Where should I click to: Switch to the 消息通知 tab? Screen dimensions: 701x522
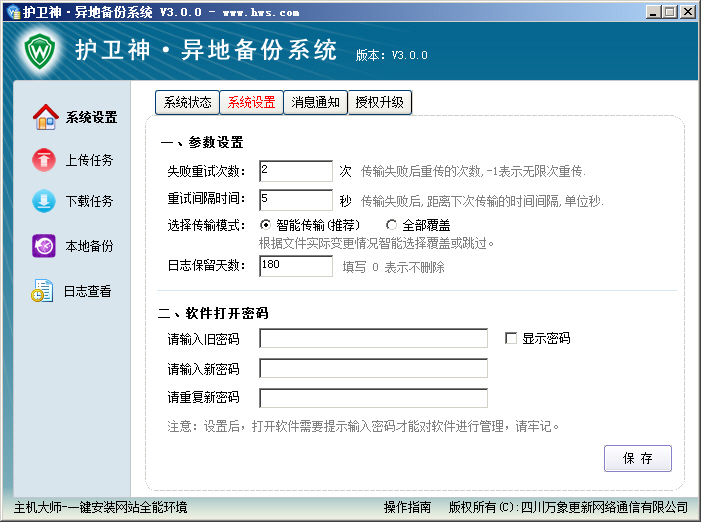coord(315,103)
